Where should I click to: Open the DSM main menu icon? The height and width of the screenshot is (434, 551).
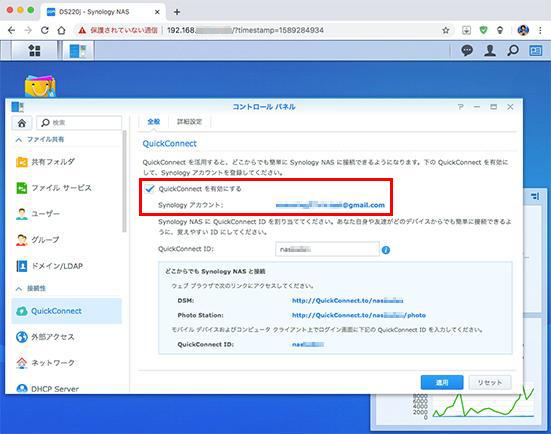34,51
